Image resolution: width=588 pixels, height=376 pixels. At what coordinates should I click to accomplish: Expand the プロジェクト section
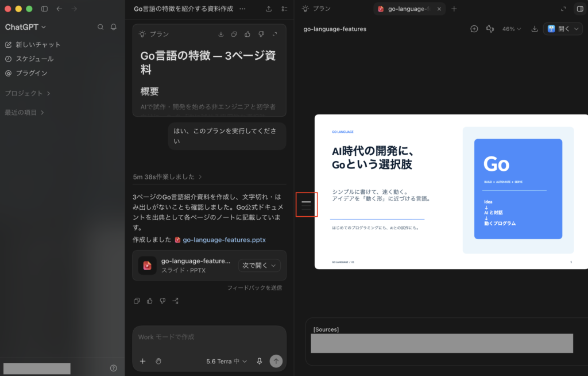click(28, 93)
